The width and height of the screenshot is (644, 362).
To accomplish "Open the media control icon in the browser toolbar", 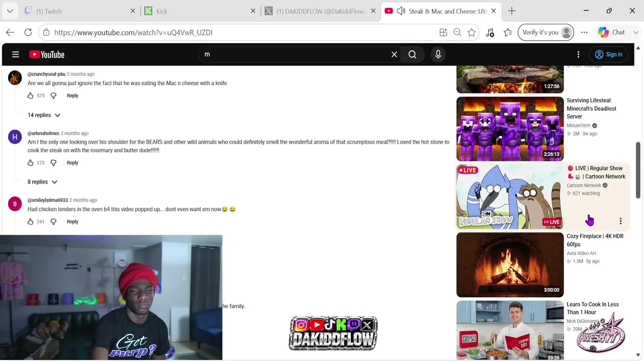I will tap(490, 32).
